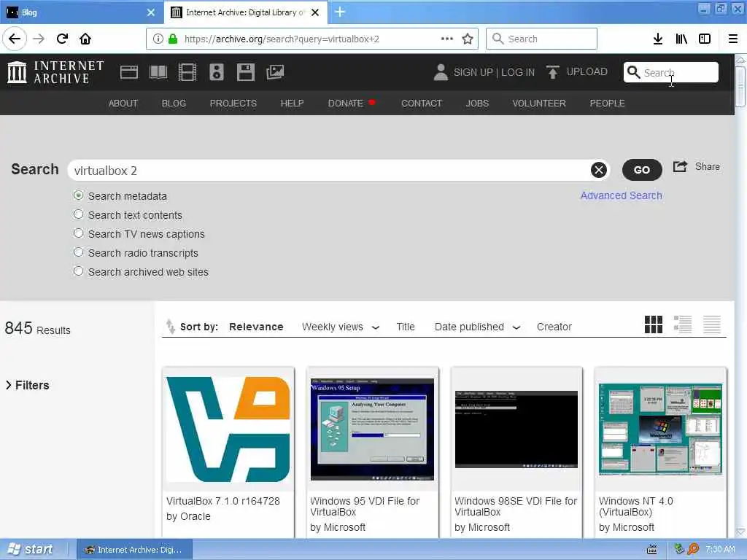Click the browser forward arrow
Viewport: 747px width, 560px height.
[39, 39]
